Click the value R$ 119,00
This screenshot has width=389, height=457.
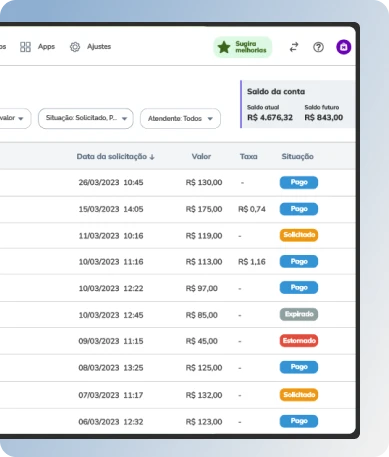point(204,236)
